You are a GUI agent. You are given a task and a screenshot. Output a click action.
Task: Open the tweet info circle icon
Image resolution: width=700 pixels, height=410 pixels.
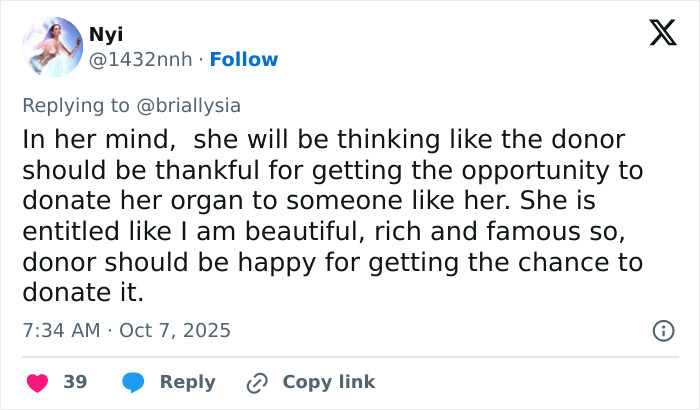click(x=662, y=330)
